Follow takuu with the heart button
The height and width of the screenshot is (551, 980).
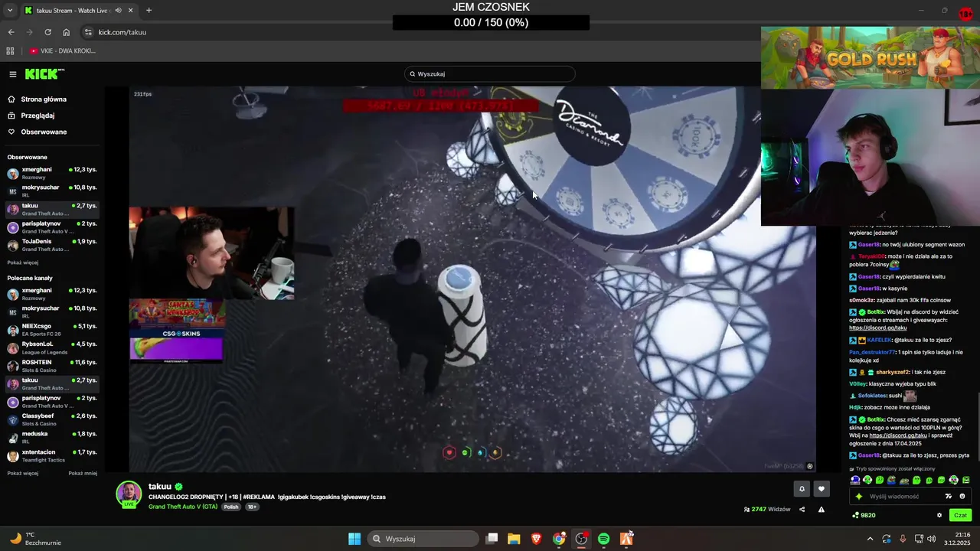(x=822, y=489)
